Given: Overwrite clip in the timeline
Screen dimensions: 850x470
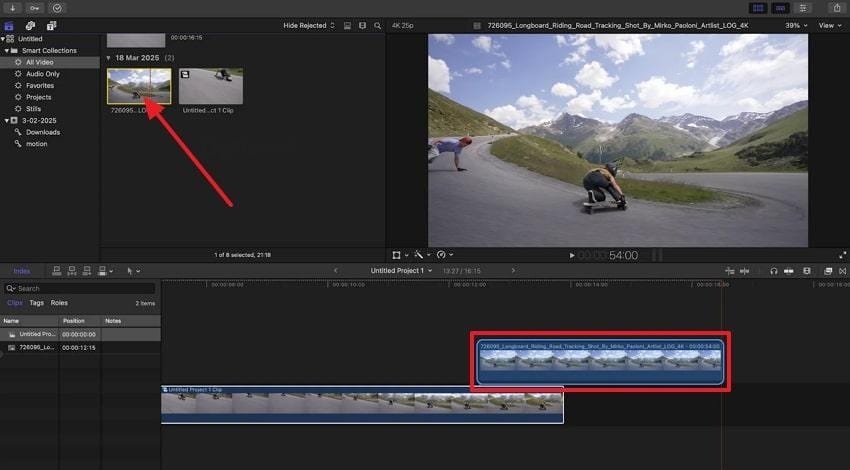Looking at the screenshot, I should pos(104,271).
